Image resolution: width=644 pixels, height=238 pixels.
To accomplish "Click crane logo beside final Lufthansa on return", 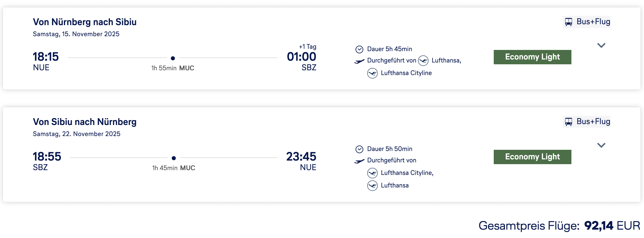I will tap(372, 186).
